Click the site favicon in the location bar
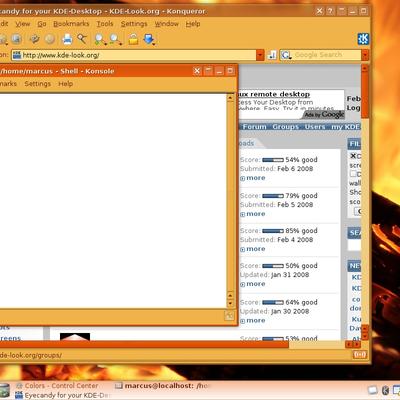 [17, 55]
